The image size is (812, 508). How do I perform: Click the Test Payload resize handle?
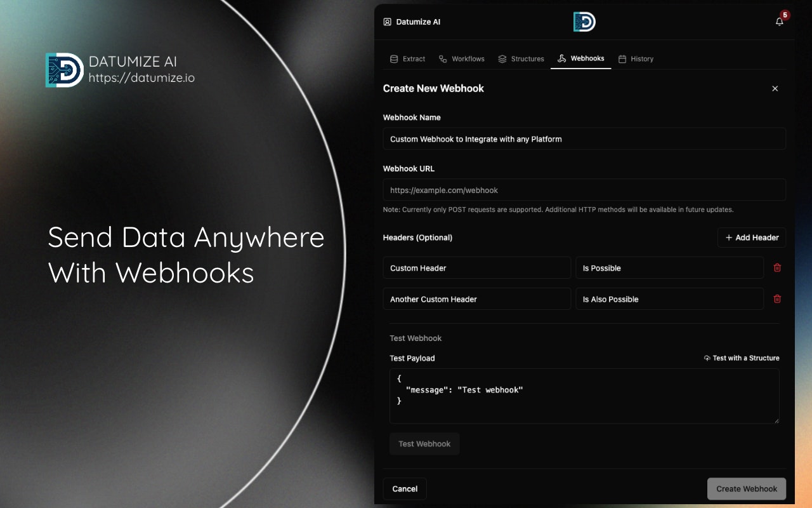click(x=776, y=420)
